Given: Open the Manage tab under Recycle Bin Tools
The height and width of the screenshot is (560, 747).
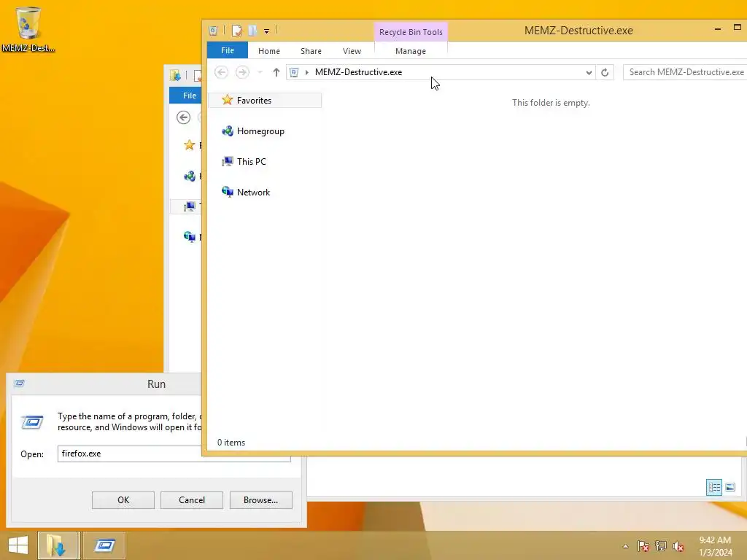Looking at the screenshot, I should coord(411,51).
